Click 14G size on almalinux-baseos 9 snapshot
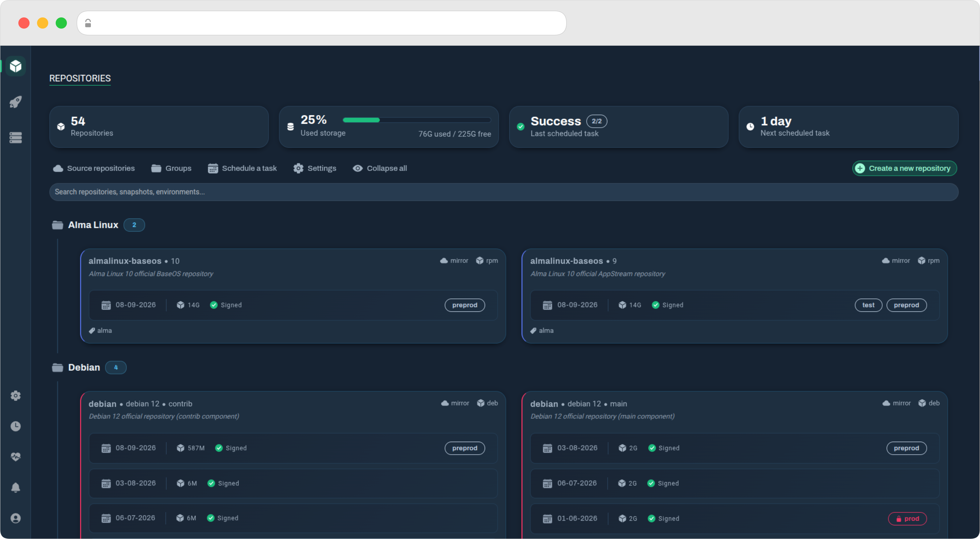Screen dimensions: 980x539 635,305
